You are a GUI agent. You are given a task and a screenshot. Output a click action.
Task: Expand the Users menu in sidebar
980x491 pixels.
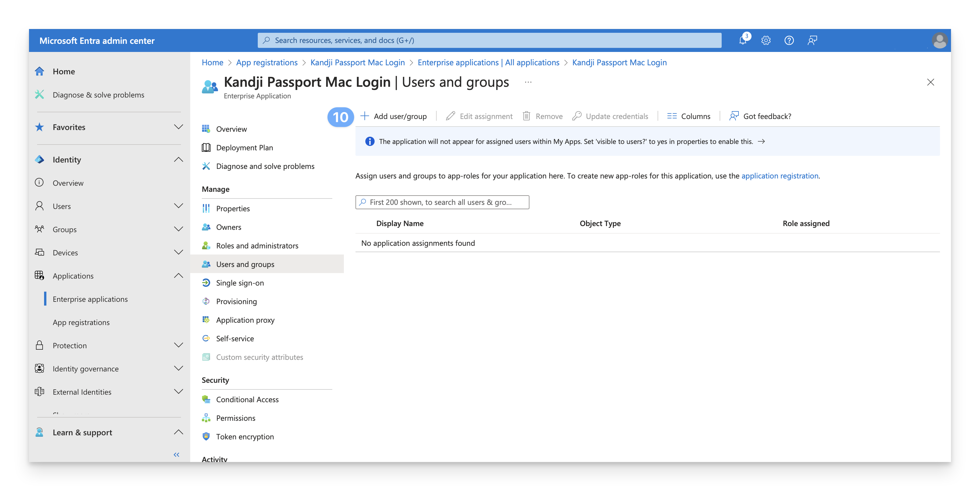(x=178, y=206)
